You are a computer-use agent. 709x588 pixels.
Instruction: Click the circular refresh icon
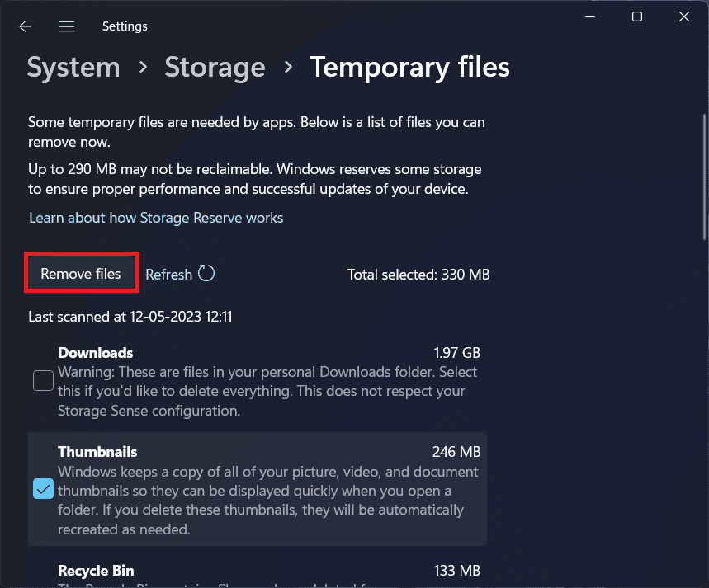coord(206,274)
